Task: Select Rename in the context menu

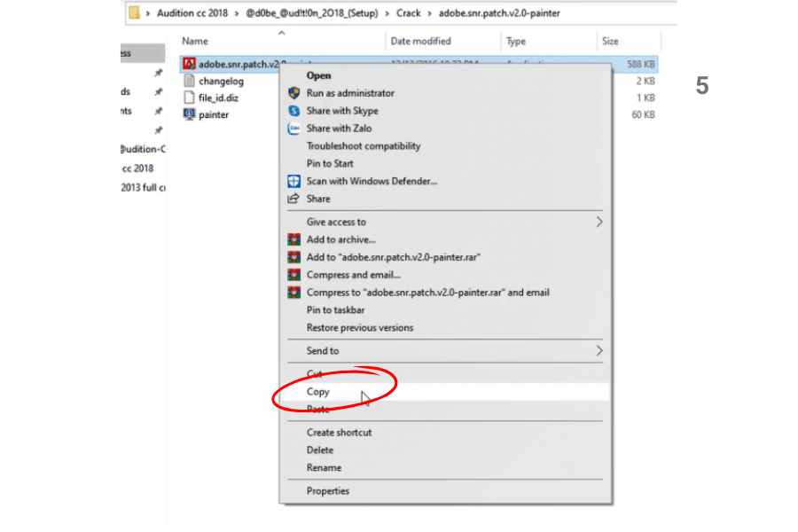Action: 324,468
